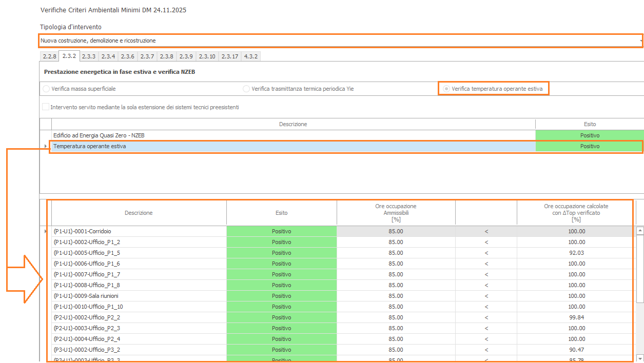Open the Tipologia d'intervento dropdown

[640, 41]
